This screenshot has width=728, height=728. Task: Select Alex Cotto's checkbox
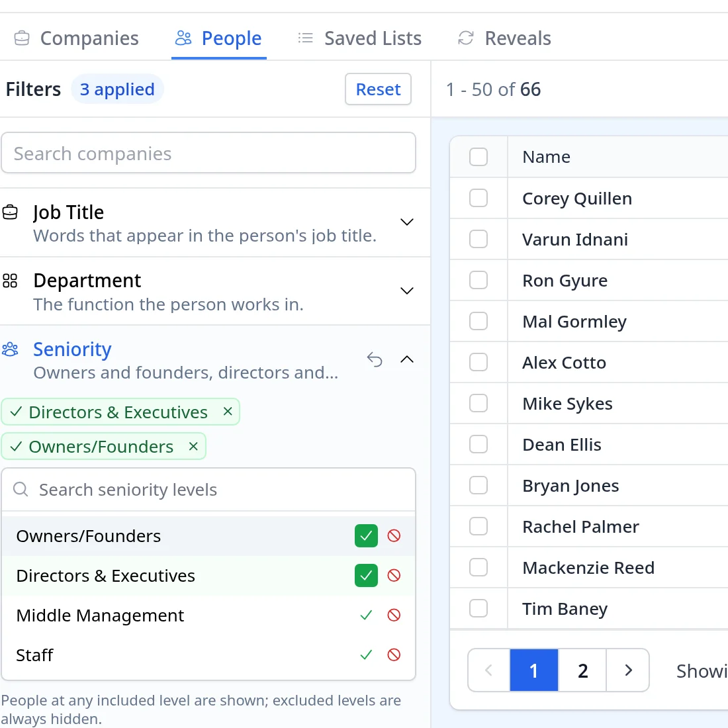(478, 362)
